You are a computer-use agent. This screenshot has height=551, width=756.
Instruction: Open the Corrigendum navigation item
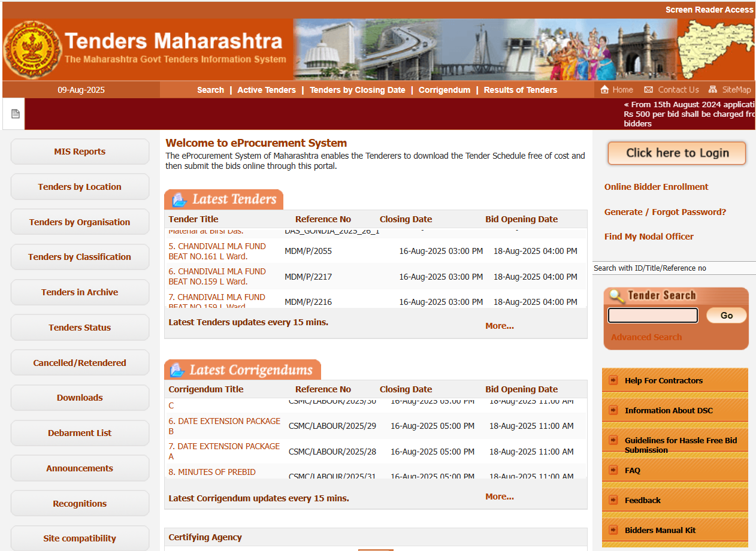point(444,90)
